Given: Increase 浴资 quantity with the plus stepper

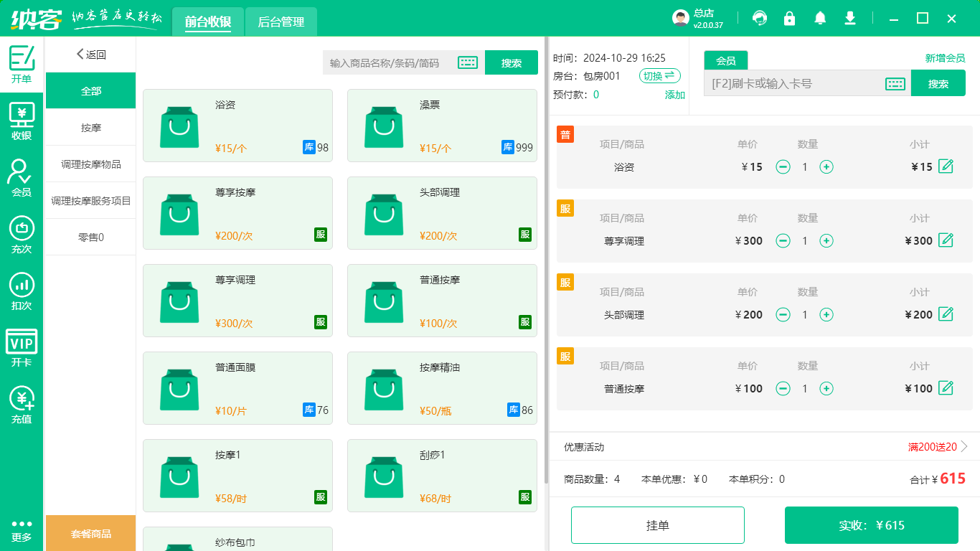Looking at the screenshot, I should coord(826,166).
